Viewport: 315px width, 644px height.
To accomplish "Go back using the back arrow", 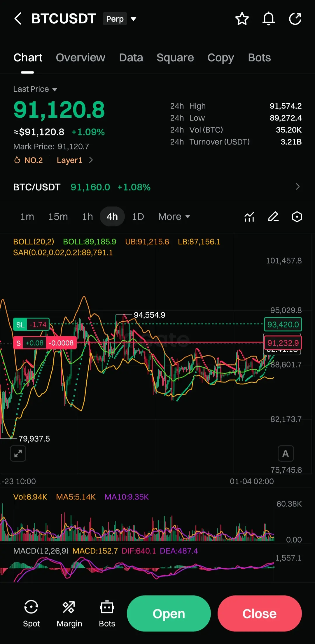I will [x=18, y=19].
